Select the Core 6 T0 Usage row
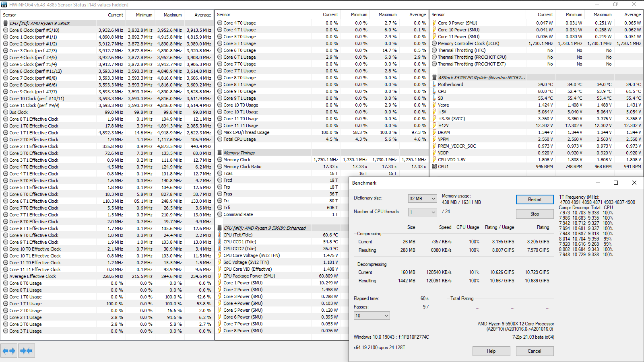644x362 pixels. pos(322,50)
